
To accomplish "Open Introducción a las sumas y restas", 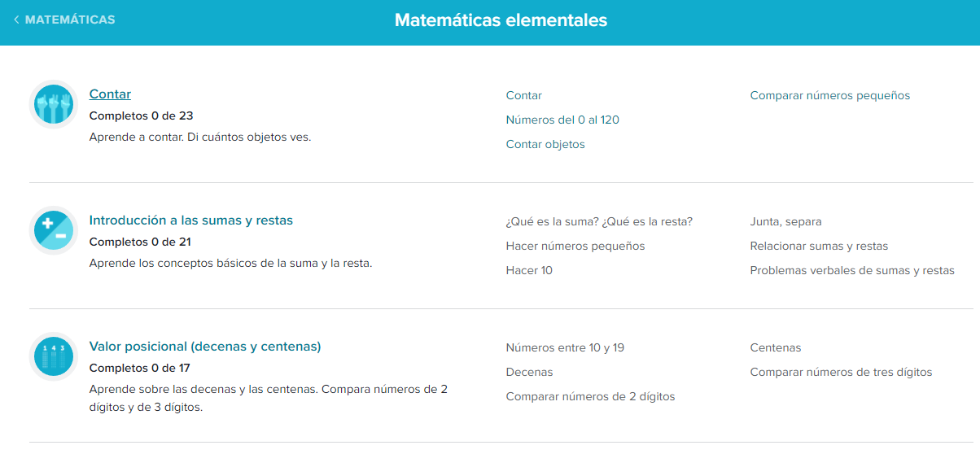I will click(190, 220).
